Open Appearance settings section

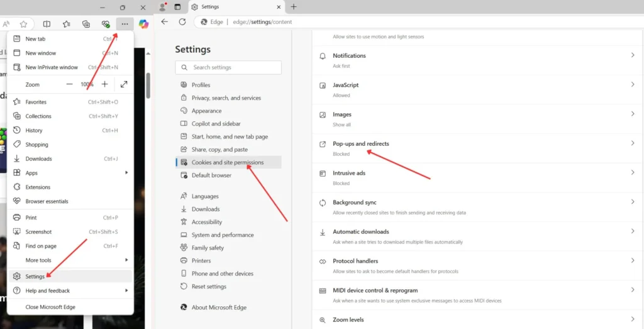[x=228, y=111]
